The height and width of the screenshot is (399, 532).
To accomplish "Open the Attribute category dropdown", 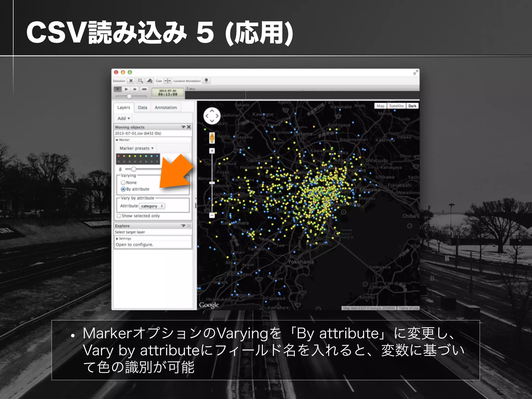I will (152, 206).
